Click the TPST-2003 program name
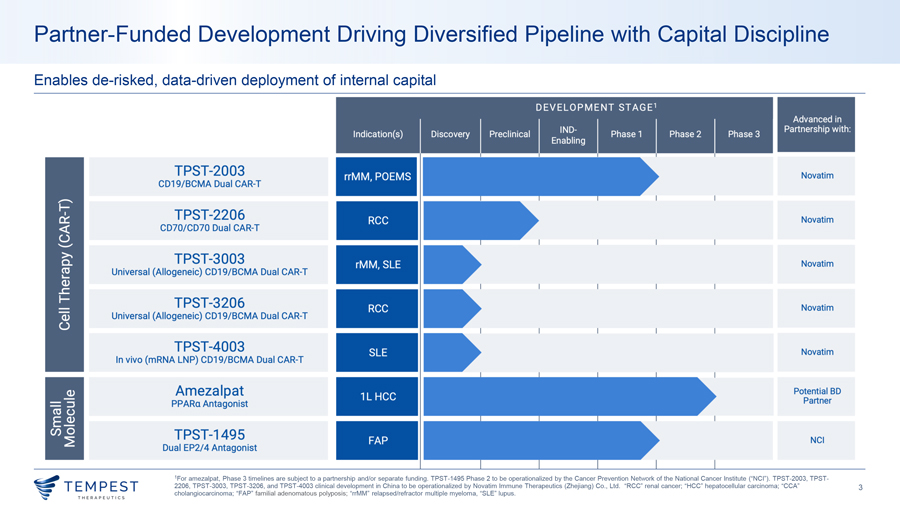900x506 pixels. [x=210, y=170]
